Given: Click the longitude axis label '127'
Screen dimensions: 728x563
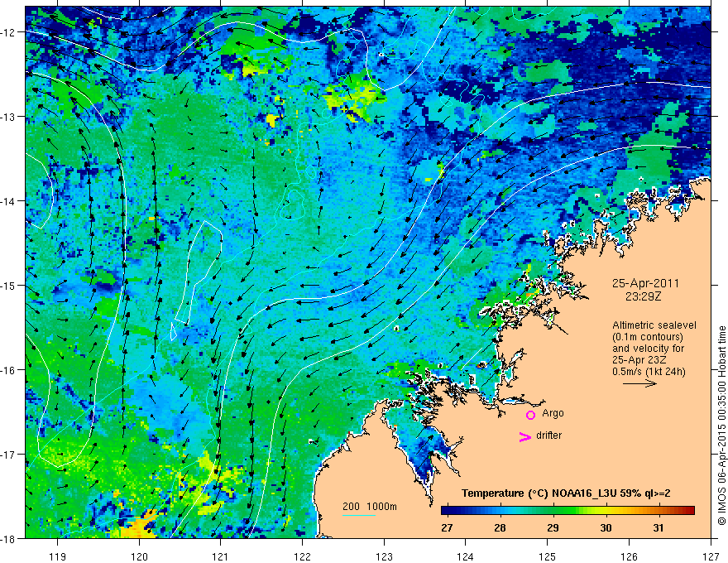Looking at the screenshot, I should pyautogui.click(x=711, y=556).
